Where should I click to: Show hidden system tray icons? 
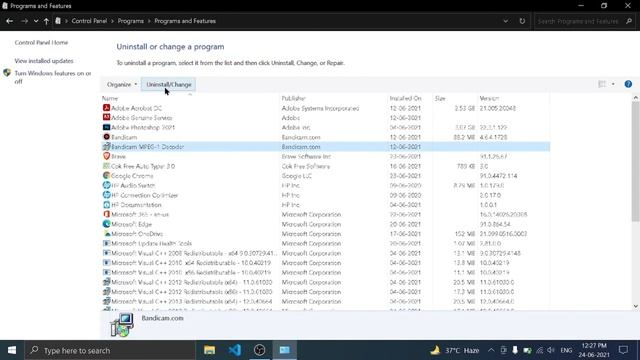tap(491, 350)
